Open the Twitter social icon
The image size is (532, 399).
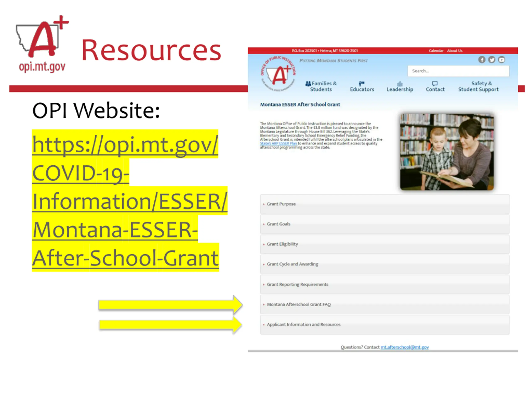pyautogui.click(x=492, y=60)
